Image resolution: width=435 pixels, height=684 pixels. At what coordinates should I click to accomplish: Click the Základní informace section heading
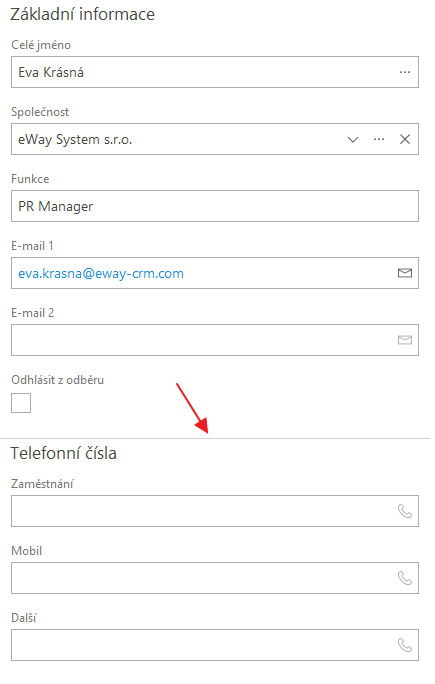(82, 14)
